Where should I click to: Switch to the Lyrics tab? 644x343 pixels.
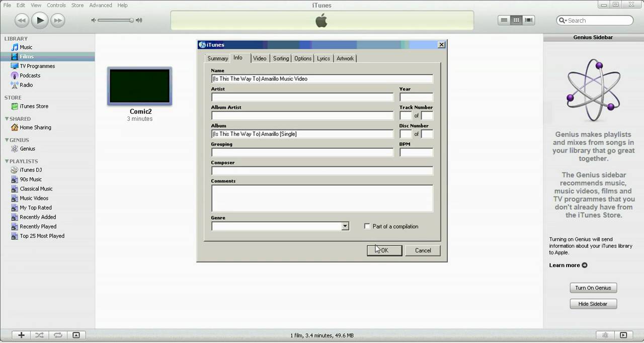coord(324,58)
